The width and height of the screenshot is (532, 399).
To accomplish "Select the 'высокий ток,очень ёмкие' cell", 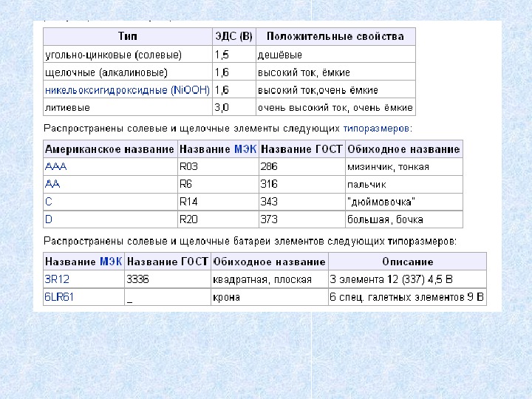I will click(336, 90).
